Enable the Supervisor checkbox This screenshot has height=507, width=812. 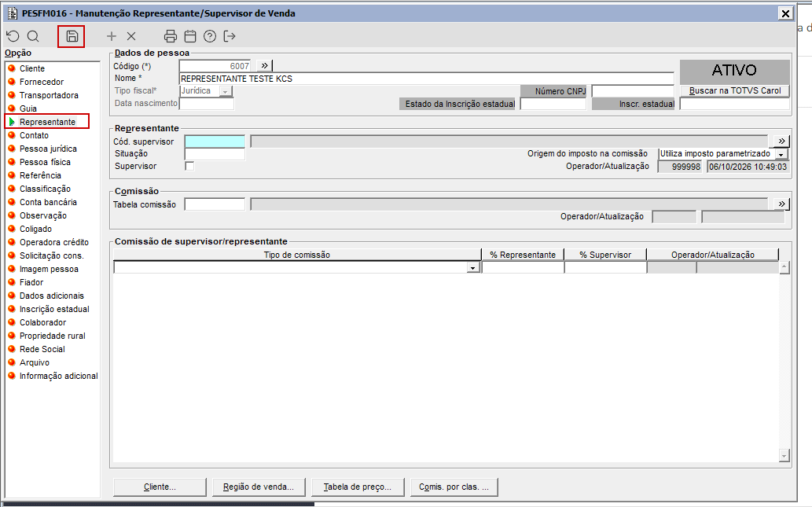pos(189,166)
